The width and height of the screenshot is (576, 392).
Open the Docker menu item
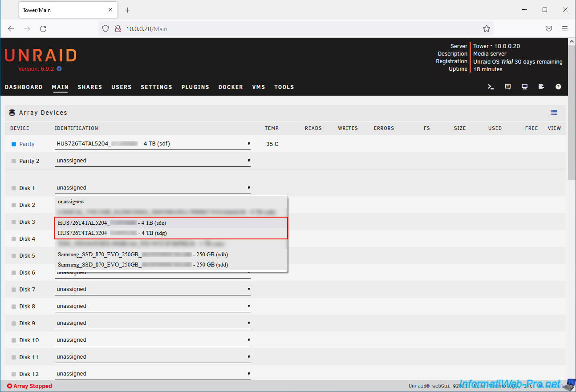[231, 87]
